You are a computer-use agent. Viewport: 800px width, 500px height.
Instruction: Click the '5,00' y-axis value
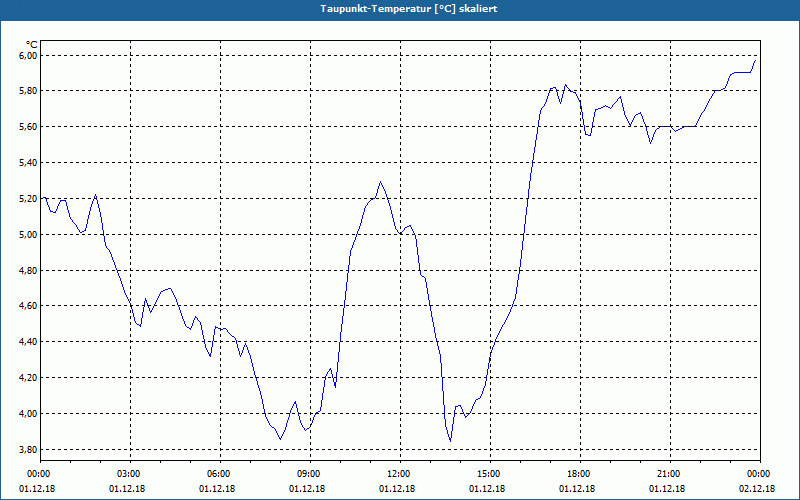(x=27, y=234)
